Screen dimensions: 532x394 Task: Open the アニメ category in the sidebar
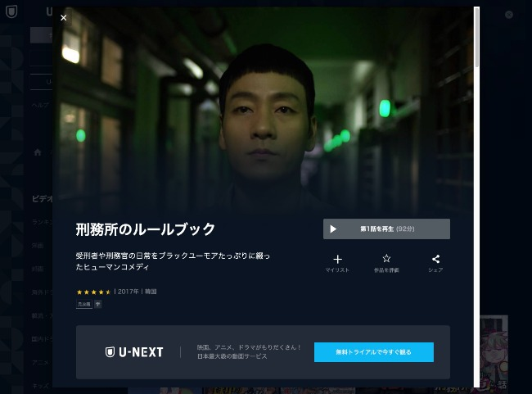tap(40, 362)
